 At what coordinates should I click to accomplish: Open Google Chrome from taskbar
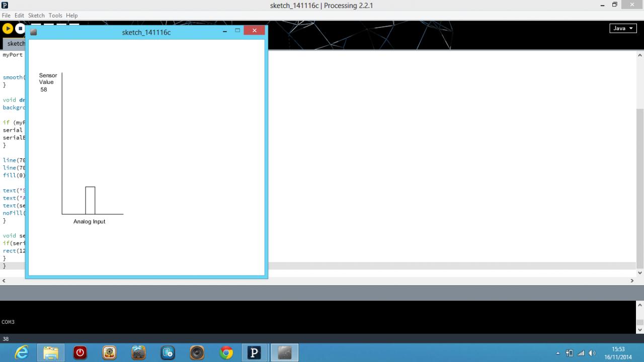point(226,353)
